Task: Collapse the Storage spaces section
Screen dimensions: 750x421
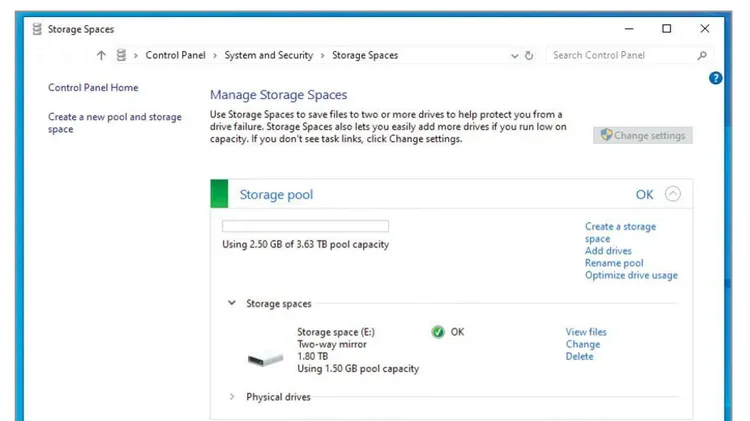Action: pos(232,303)
